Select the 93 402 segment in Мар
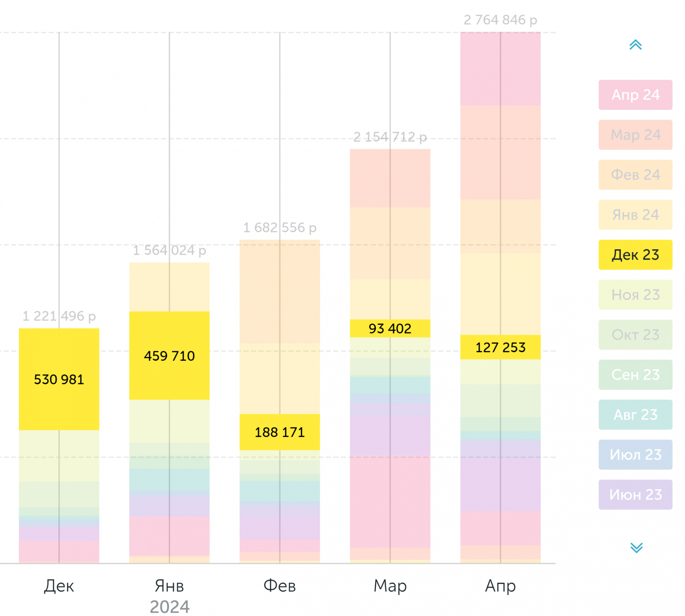This screenshot has height=616, width=685. click(x=390, y=329)
